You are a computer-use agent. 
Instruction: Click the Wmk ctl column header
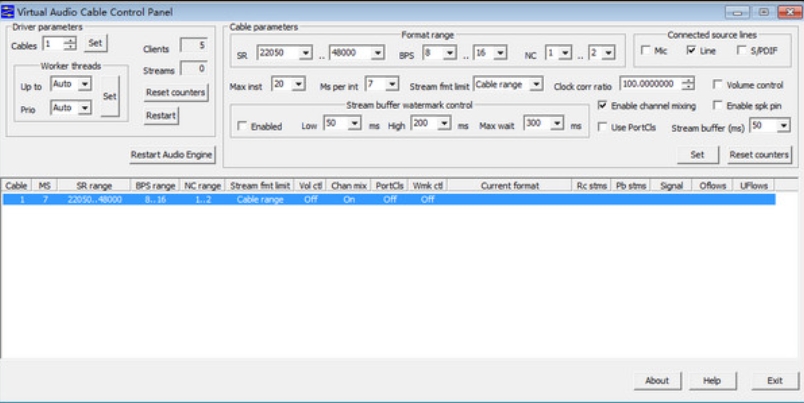click(x=428, y=186)
